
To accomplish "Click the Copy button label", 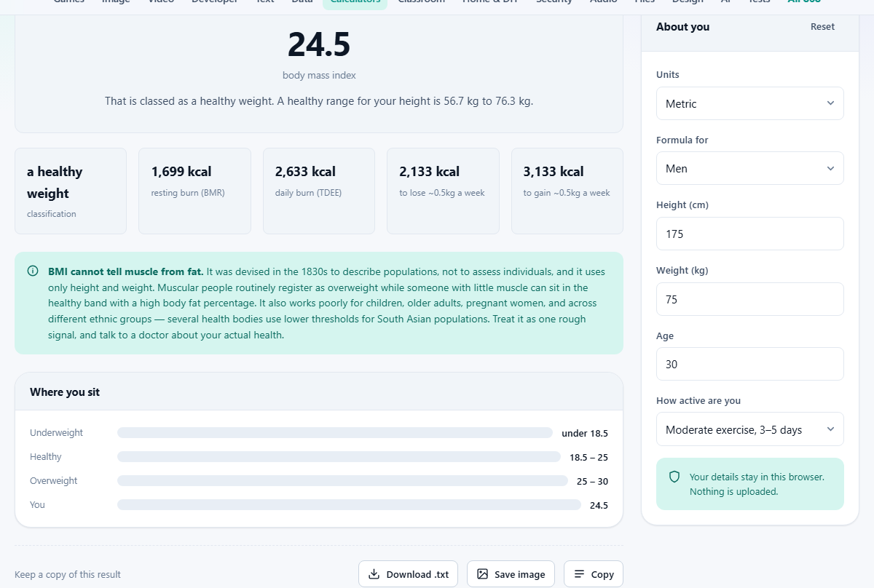I will click(602, 574).
